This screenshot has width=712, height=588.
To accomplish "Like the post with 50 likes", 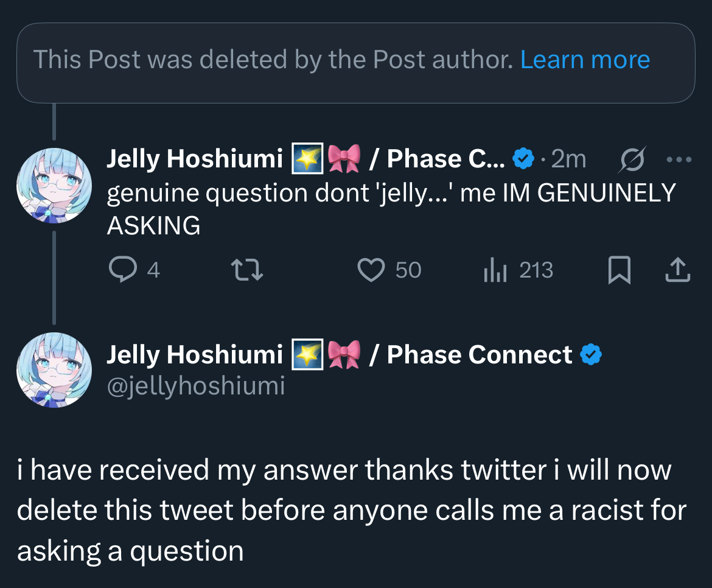I will point(371,270).
